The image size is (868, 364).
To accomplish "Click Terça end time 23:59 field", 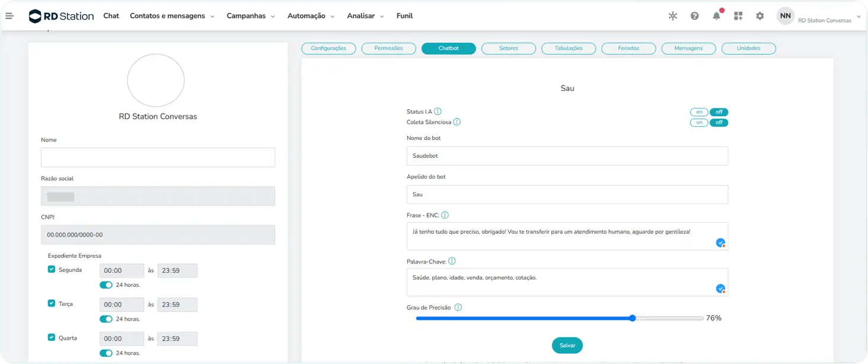I will pyautogui.click(x=177, y=305).
